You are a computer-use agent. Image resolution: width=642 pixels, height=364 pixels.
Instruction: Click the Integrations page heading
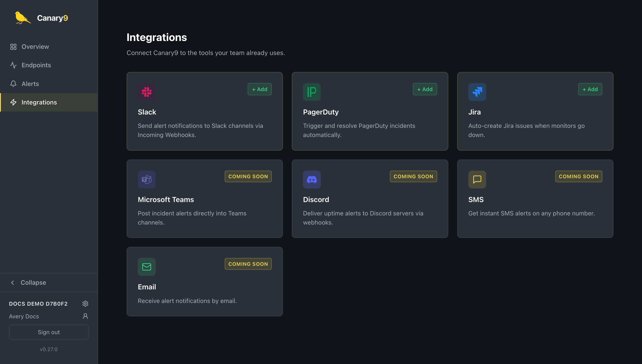(x=157, y=37)
